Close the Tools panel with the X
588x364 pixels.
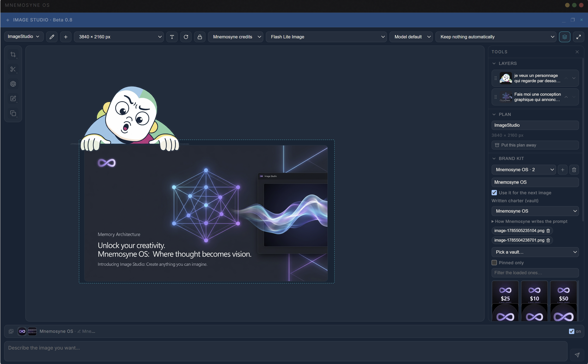point(577,52)
